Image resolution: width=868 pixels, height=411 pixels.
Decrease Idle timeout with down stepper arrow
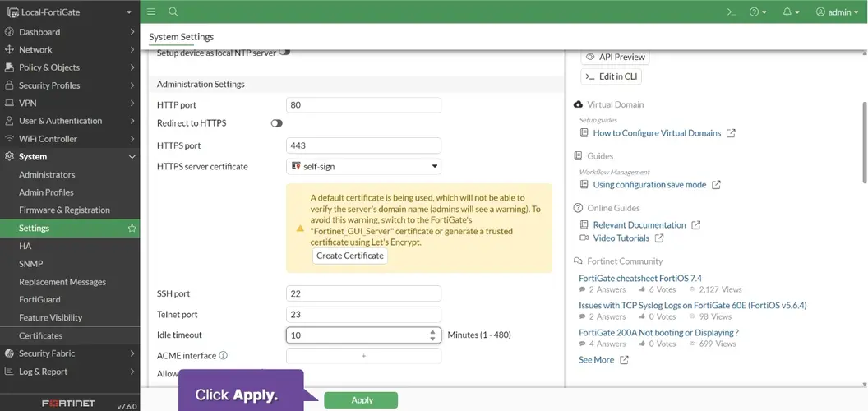click(433, 339)
